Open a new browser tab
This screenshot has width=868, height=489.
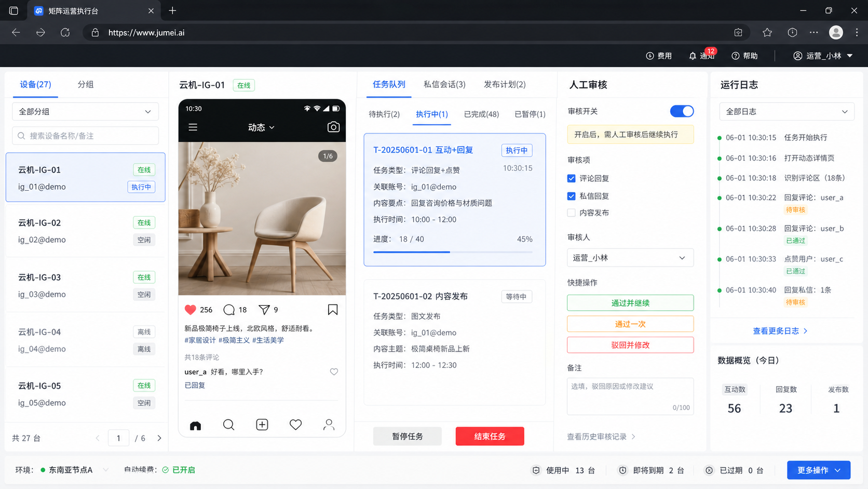(x=172, y=10)
